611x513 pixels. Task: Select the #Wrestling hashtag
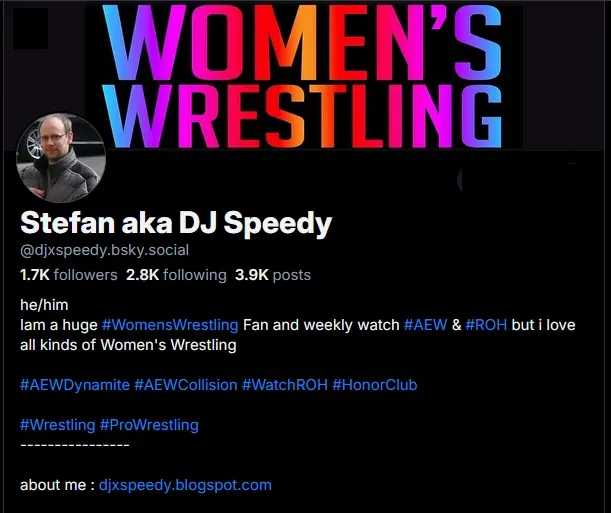tap(58, 425)
